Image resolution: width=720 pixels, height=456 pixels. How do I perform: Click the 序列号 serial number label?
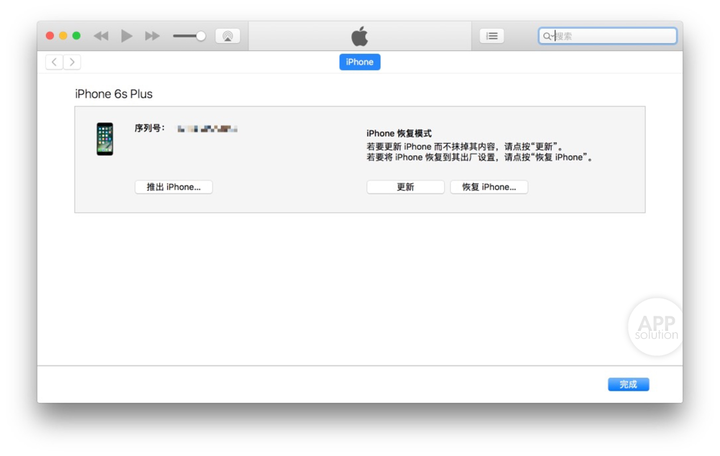(x=150, y=128)
